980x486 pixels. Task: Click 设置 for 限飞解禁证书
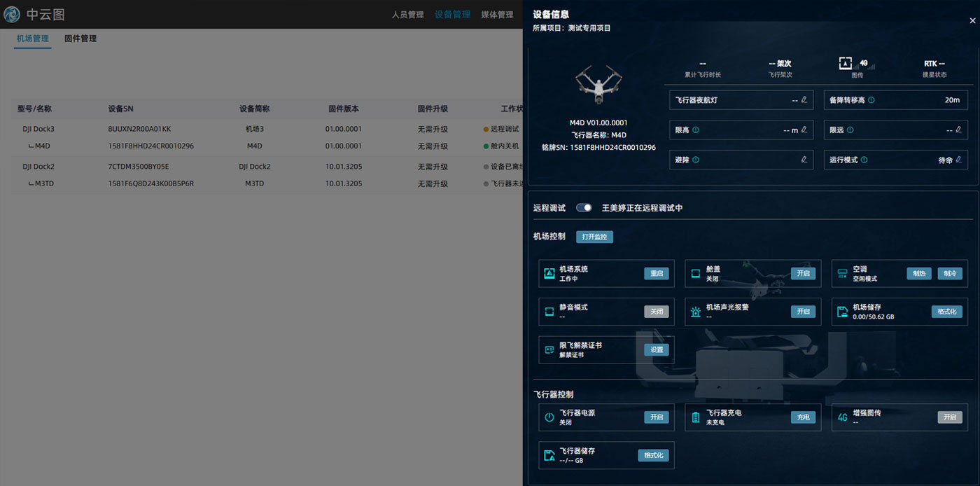point(656,349)
